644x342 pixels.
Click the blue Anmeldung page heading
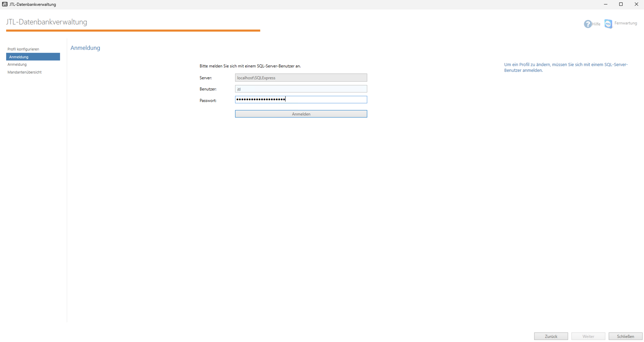(85, 48)
